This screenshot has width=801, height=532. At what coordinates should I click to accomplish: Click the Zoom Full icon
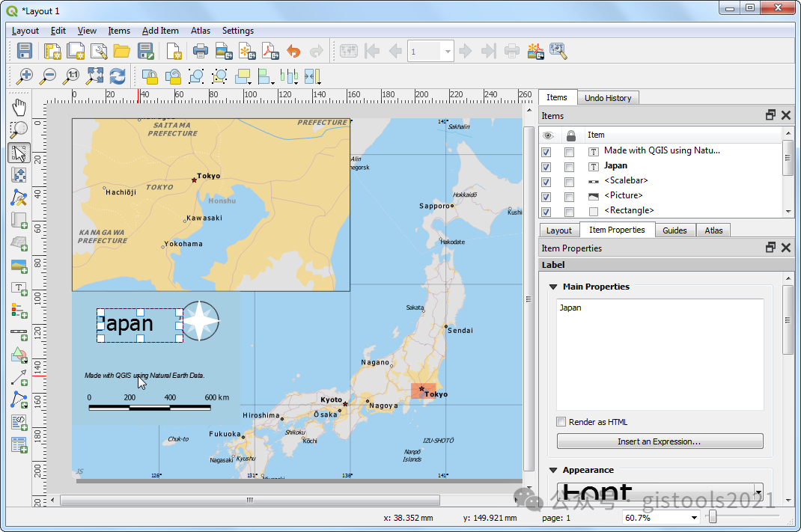click(94, 76)
